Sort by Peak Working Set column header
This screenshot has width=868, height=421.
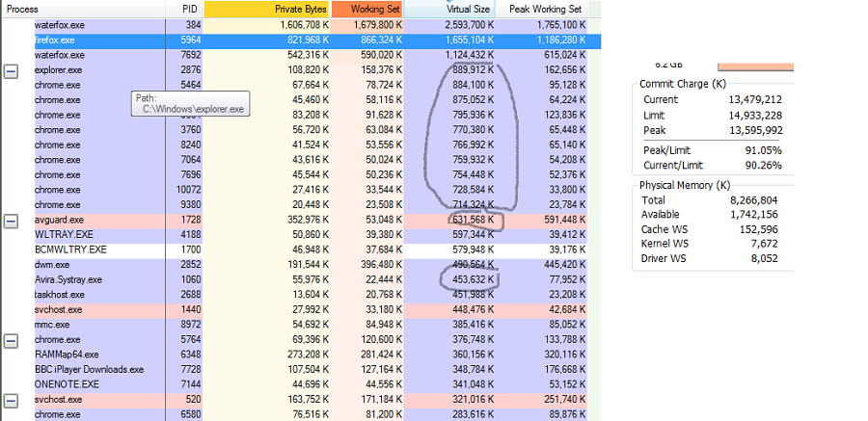click(x=541, y=10)
